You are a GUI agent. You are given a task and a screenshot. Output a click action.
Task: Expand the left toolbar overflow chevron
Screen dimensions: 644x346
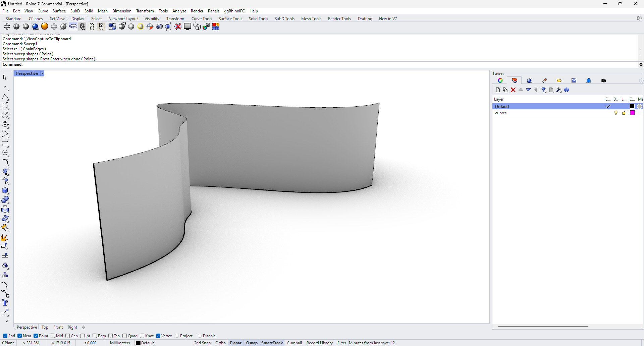7,321
